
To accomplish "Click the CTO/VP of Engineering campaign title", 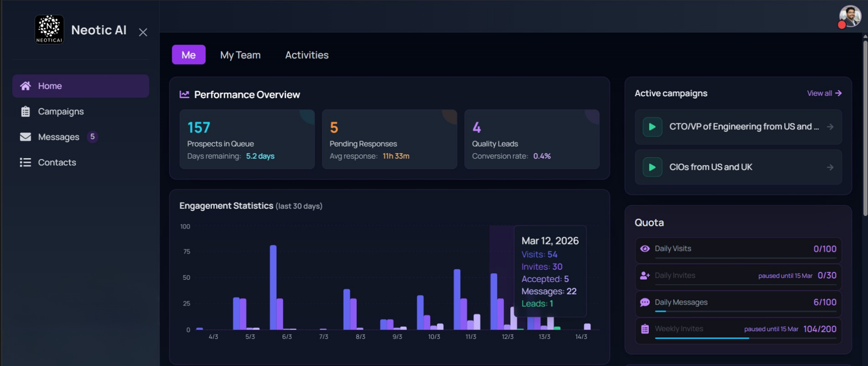I will (744, 127).
